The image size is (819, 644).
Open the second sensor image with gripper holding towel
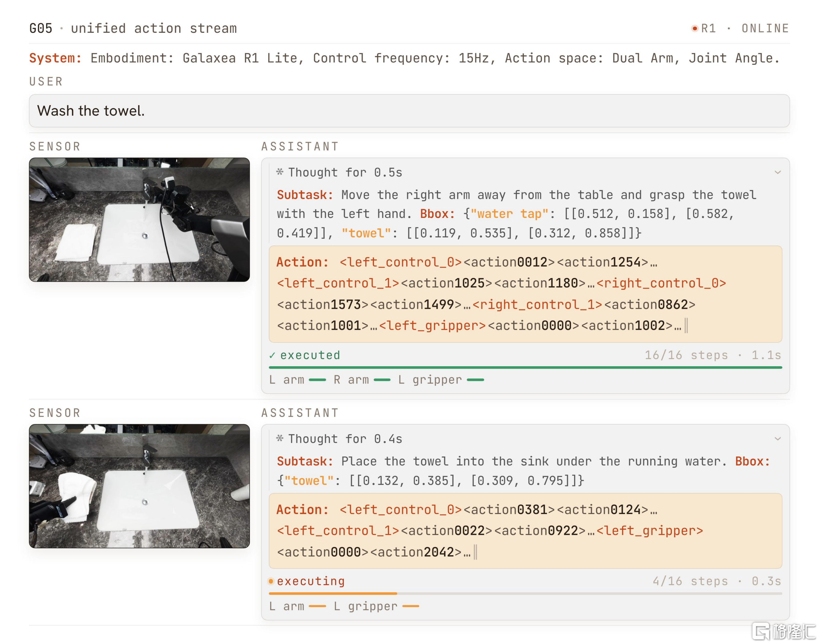139,486
